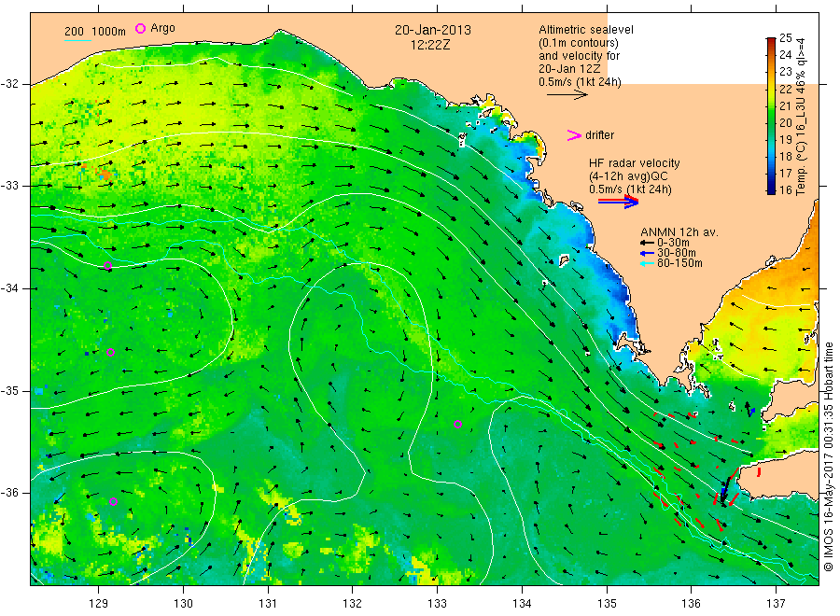Select the Argo float marker near -36 latitude at 129°E
This screenshot has width=840, height=616.
113,502
